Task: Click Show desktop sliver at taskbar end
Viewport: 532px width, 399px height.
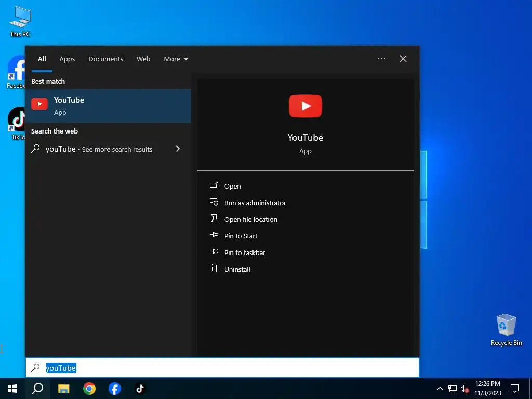Action: [530, 389]
